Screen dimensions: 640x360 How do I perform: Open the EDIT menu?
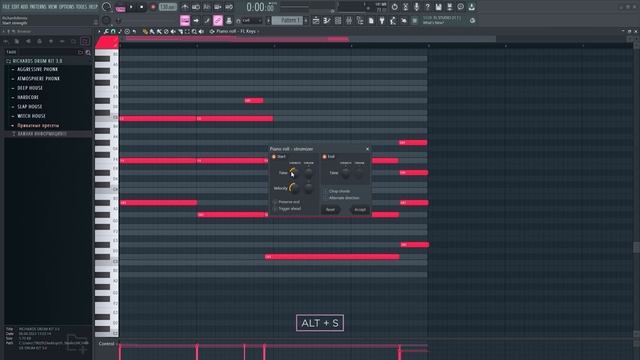tap(15, 7)
